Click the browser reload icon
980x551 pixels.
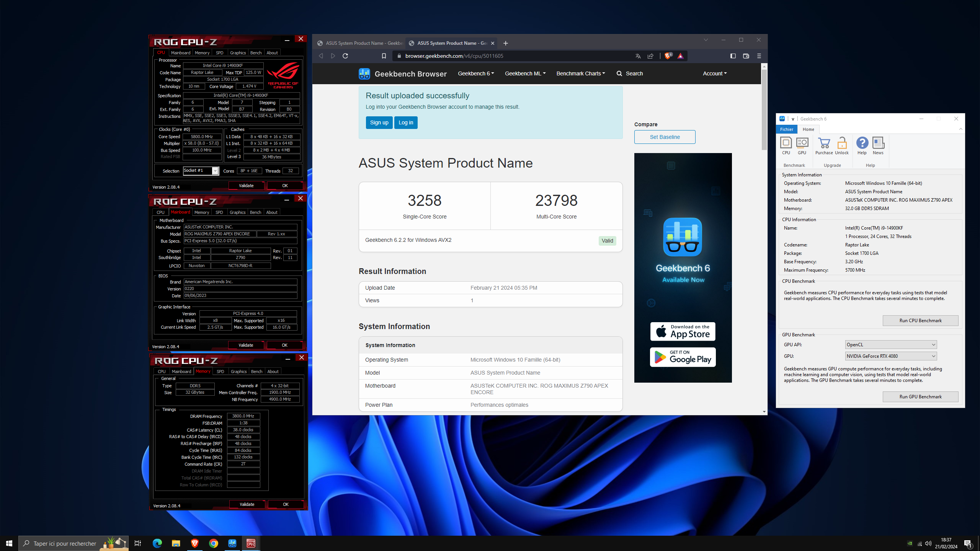tap(345, 56)
